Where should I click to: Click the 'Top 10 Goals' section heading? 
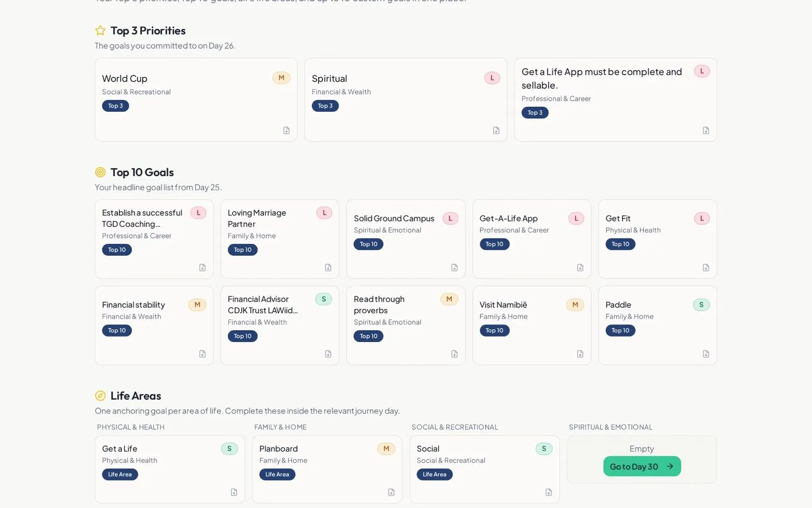coord(142,172)
